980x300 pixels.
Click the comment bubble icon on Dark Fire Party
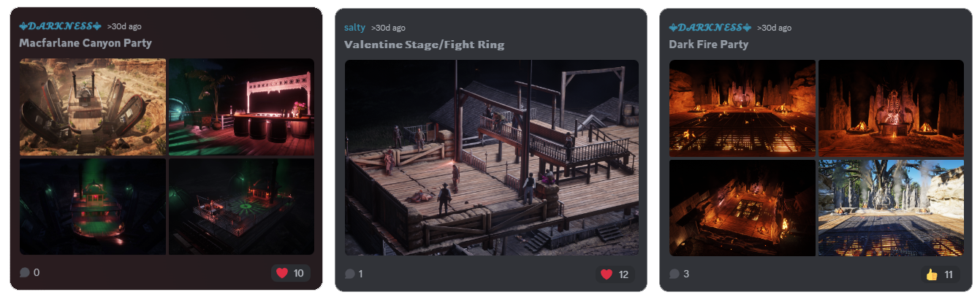pos(674,274)
